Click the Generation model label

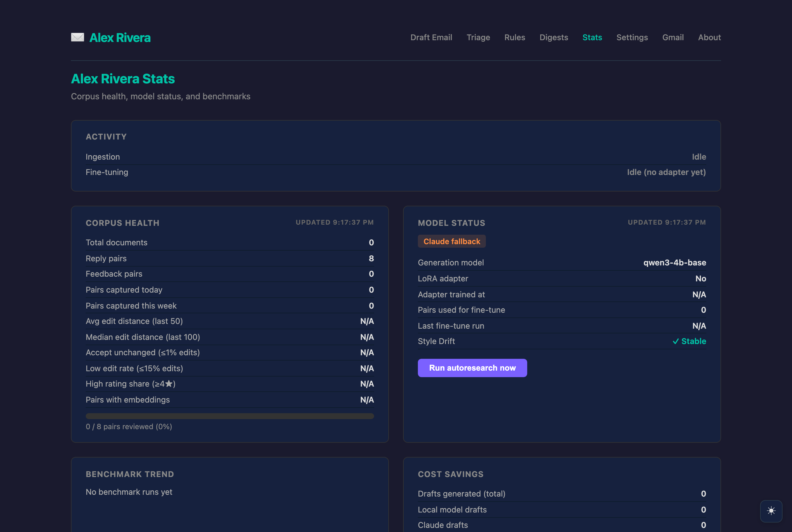tap(450, 263)
